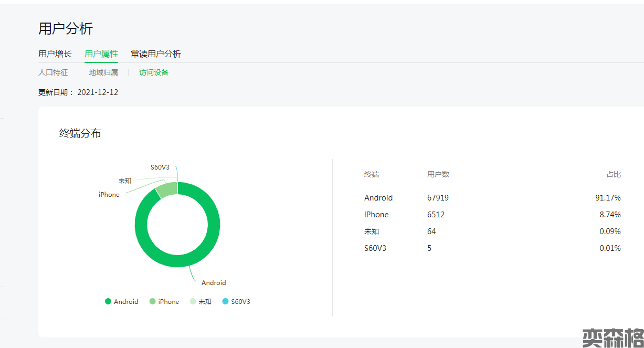The width and height of the screenshot is (644, 348).
Task: Select the 访问设备 sub-section
Action: [x=154, y=73]
